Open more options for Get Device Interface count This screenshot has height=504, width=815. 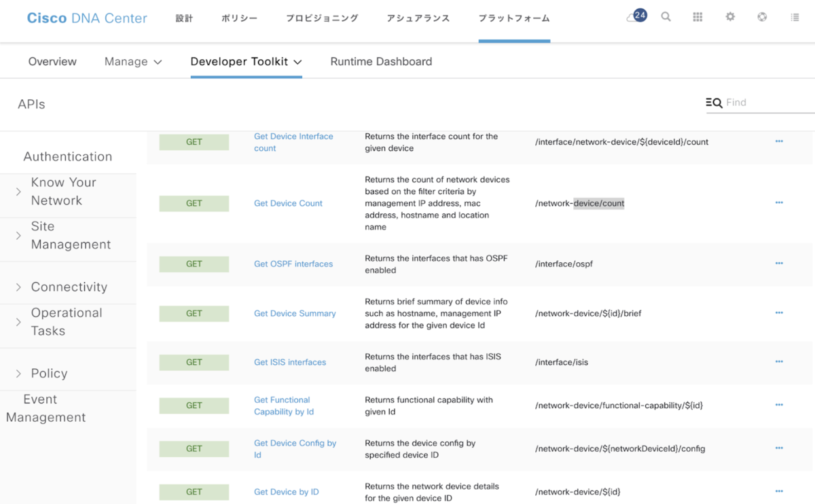point(779,141)
